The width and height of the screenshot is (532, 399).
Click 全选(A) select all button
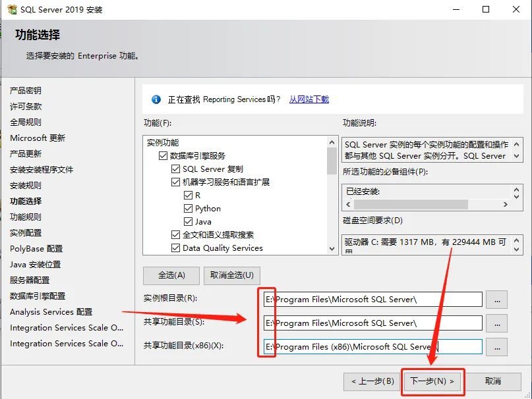pos(171,275)
